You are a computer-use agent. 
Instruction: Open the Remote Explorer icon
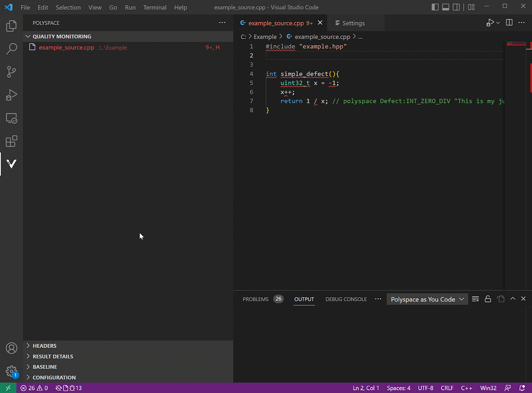[x=11, y=118]
